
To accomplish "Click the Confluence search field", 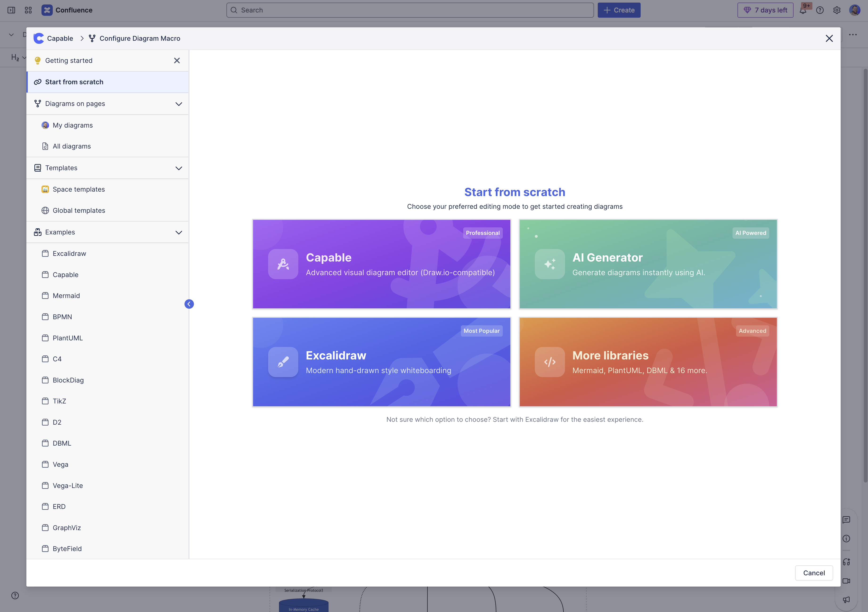I will click(410, 10).
